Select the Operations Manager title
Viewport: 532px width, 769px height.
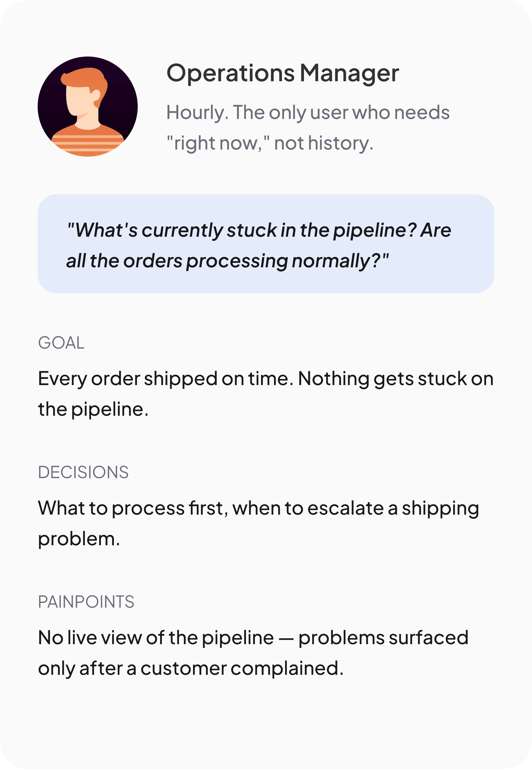coord(283,73)
